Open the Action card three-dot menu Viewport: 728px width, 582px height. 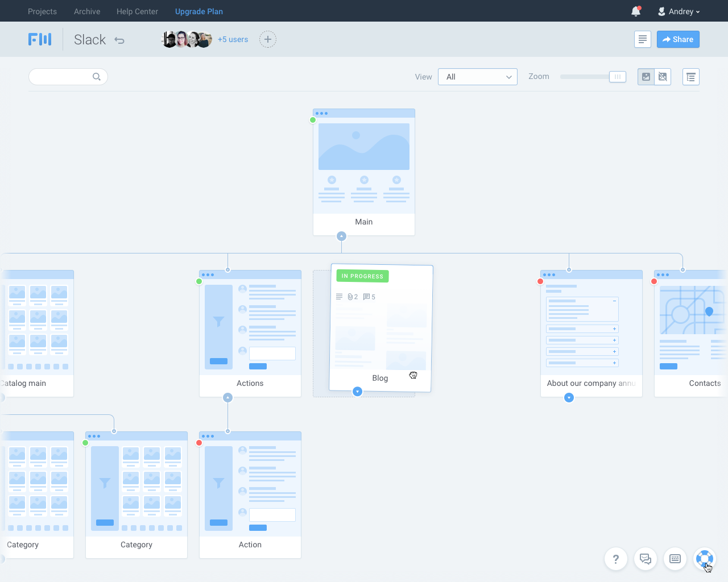click(208, 436)
